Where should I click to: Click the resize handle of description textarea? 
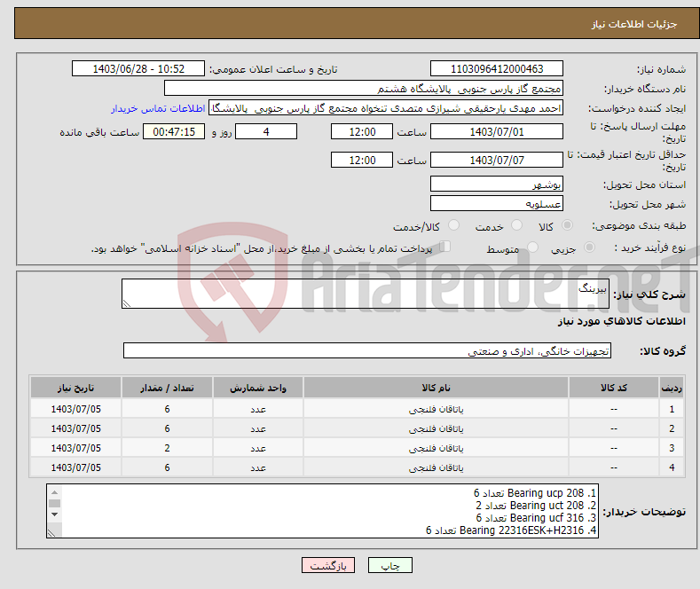(x=127, y=303)
